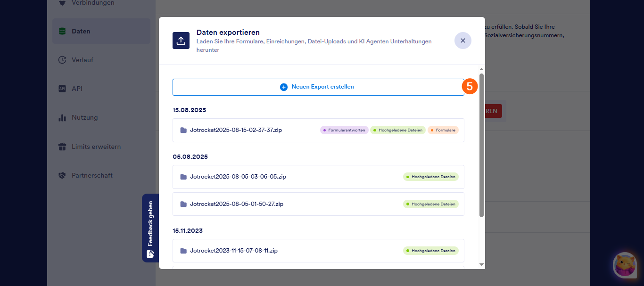Click folder icon for Jotrocket2025-08-05-01-50-27.zip
The width and height of the screenshot is (644, 286).
click(183, 204)
